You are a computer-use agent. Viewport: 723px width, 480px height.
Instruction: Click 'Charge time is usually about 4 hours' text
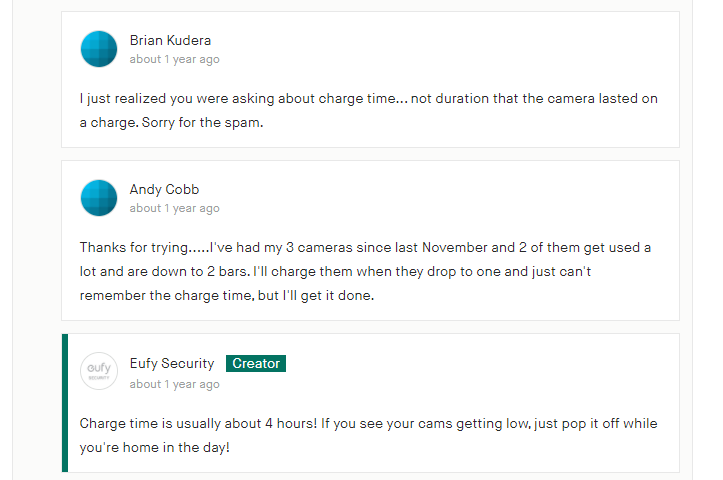point(198,424)
